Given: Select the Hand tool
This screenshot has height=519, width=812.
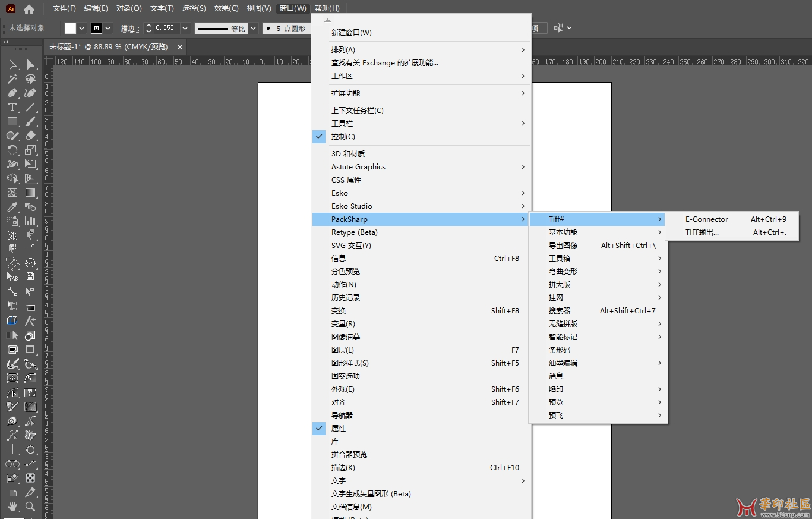Looking at the screenshot, I should click(x=12, y=507).
